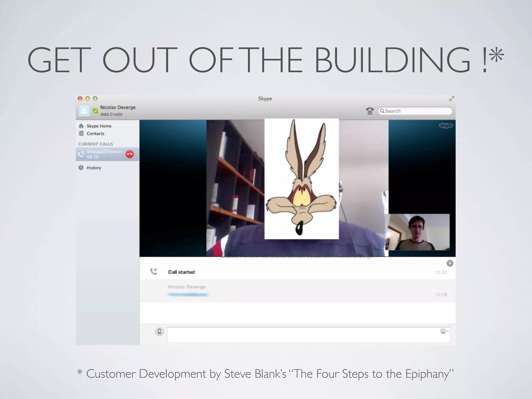Click the Skype Search field

point(415,111)
